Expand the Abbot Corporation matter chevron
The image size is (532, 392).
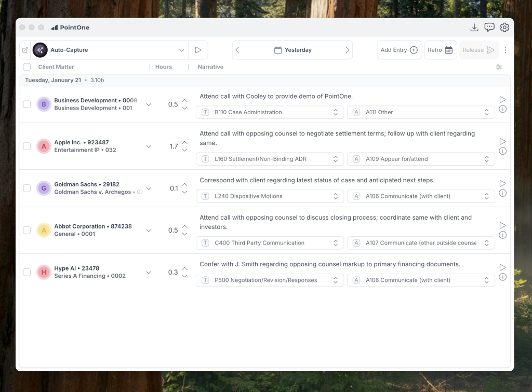point(149,230)
